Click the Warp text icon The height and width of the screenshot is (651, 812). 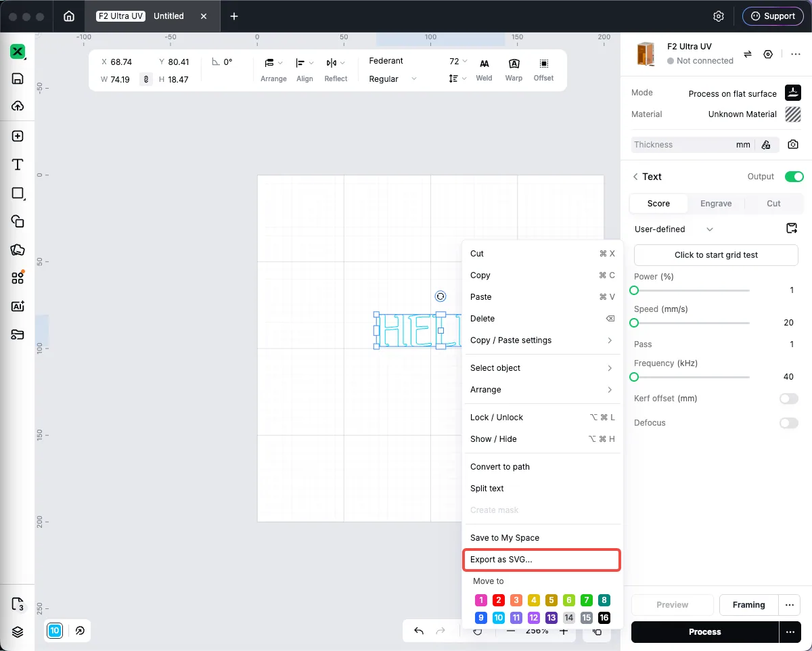[514, 69]
